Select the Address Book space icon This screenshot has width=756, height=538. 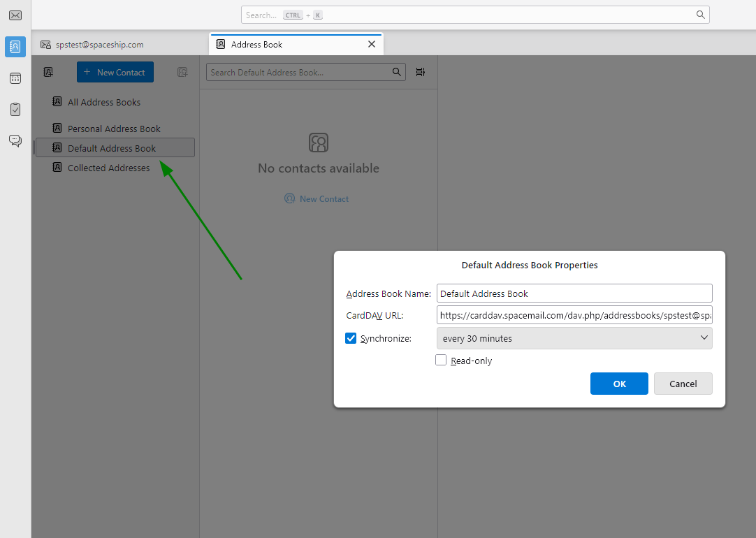tap(15, 46)
